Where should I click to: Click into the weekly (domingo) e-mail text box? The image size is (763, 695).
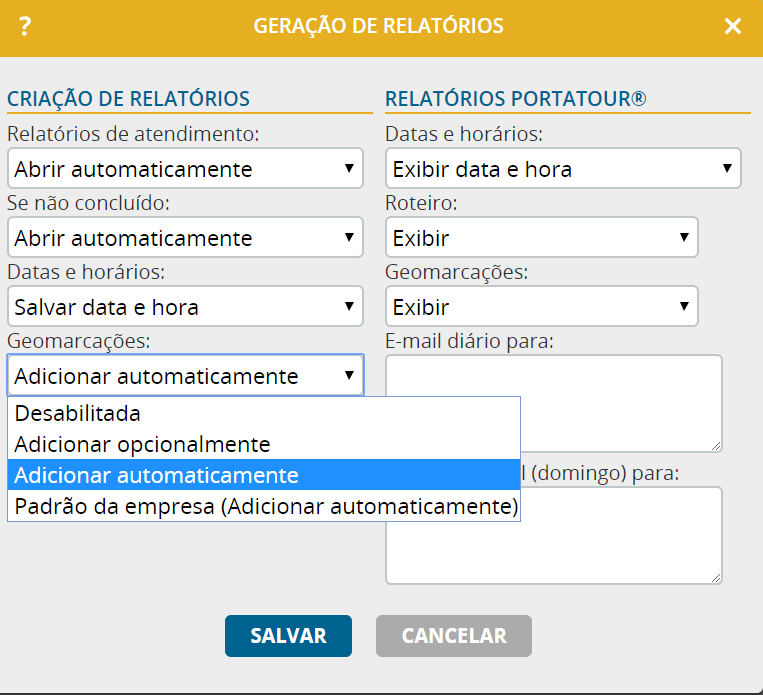tap(554, 535)
